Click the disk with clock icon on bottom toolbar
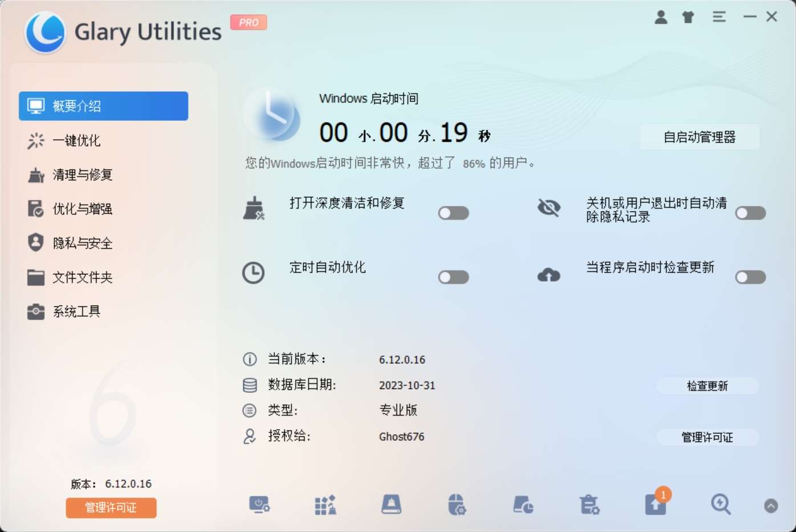Viewport: 796px width, 532px height. pyautogui.click(x=522, y=505)
